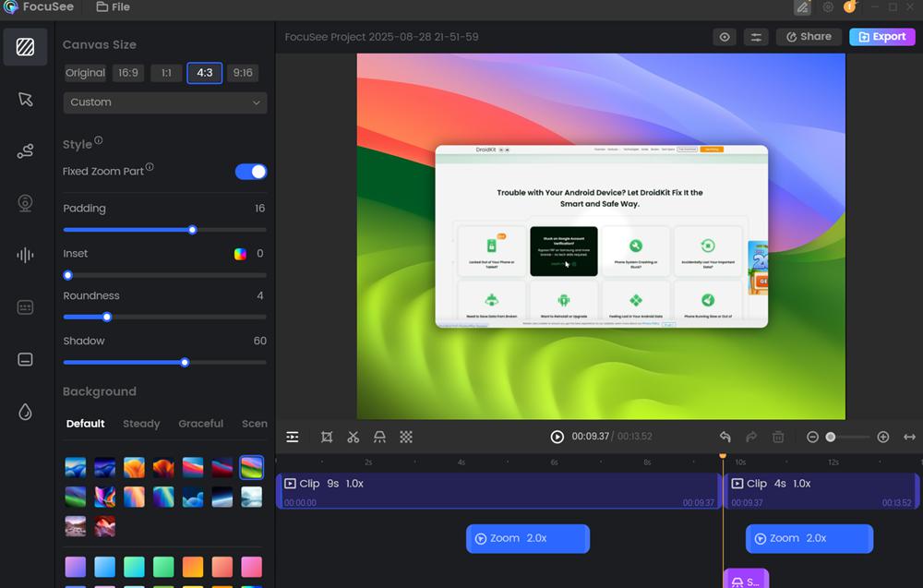Select the first Zoom 2.0x block
Screen dimensions: 923x588
pos(527,538)
